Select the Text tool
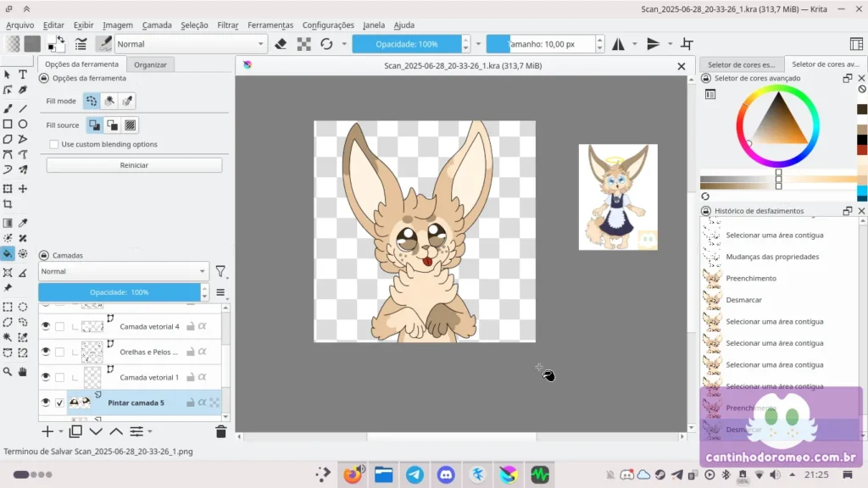Image resolution: width=868 pixels, height=488 pixels. [23, 75]
